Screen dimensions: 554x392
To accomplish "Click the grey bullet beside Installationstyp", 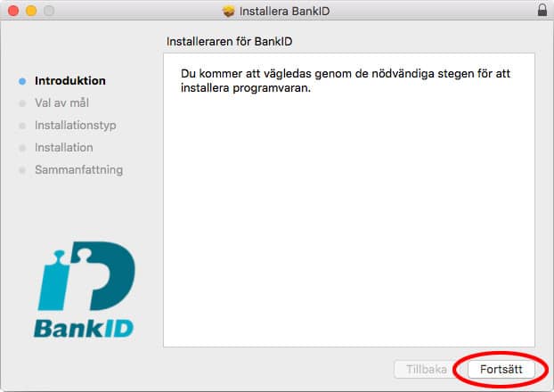I will click(22, 126).
